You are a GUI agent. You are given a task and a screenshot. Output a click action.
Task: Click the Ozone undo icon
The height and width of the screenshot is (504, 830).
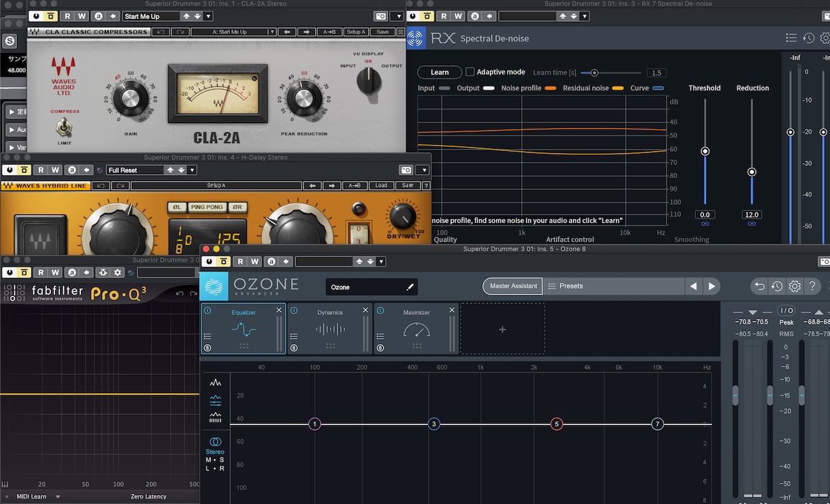tap(759, 286)
